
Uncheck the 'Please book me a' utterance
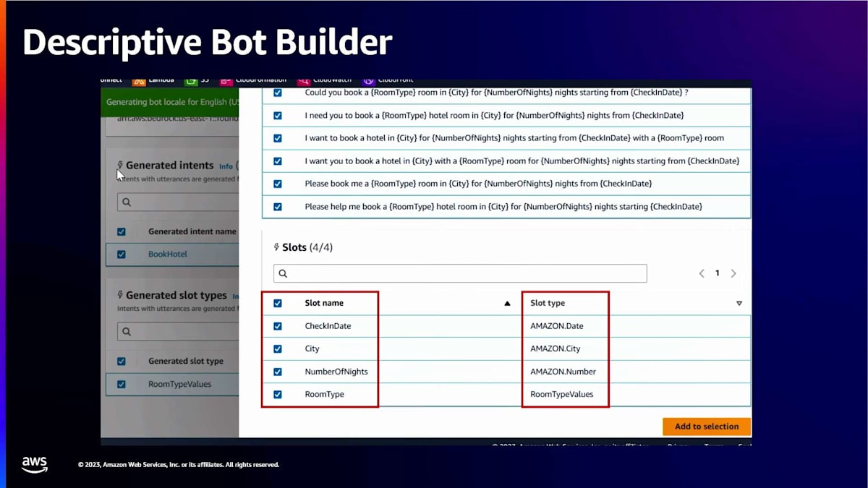pos(278,184)
